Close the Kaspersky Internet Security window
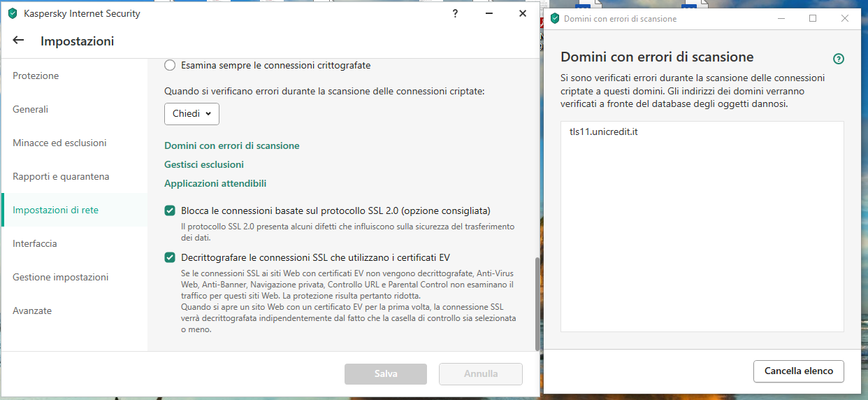This screenshot has width=868, height=400. click(523, 13)
